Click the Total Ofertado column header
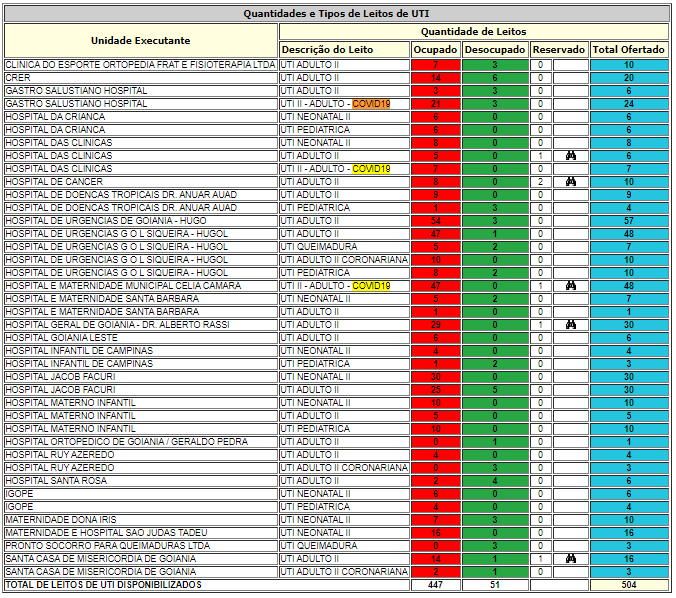Screen dimensions: 676x598 click(628, 49)
